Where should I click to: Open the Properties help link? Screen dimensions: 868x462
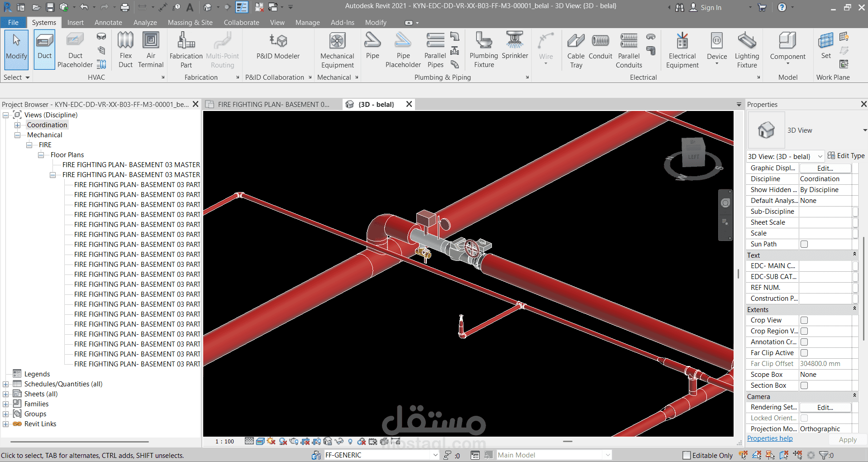pos(770,438)
